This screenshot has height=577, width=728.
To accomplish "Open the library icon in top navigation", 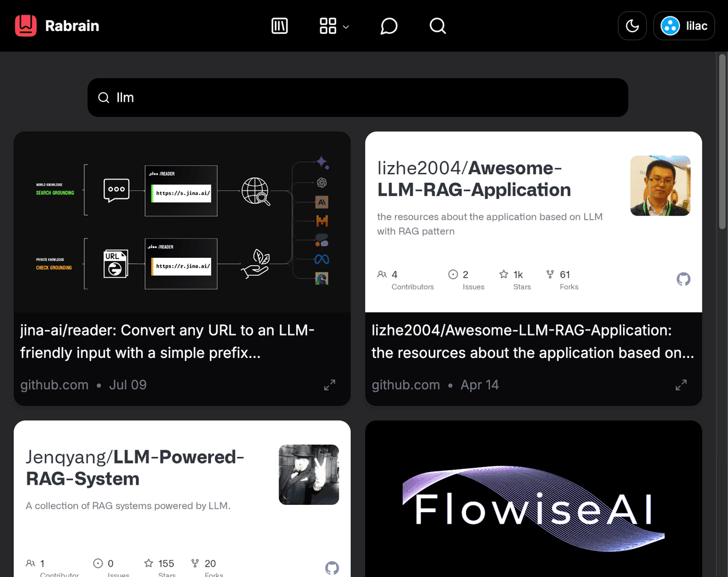I will [280, 25].
